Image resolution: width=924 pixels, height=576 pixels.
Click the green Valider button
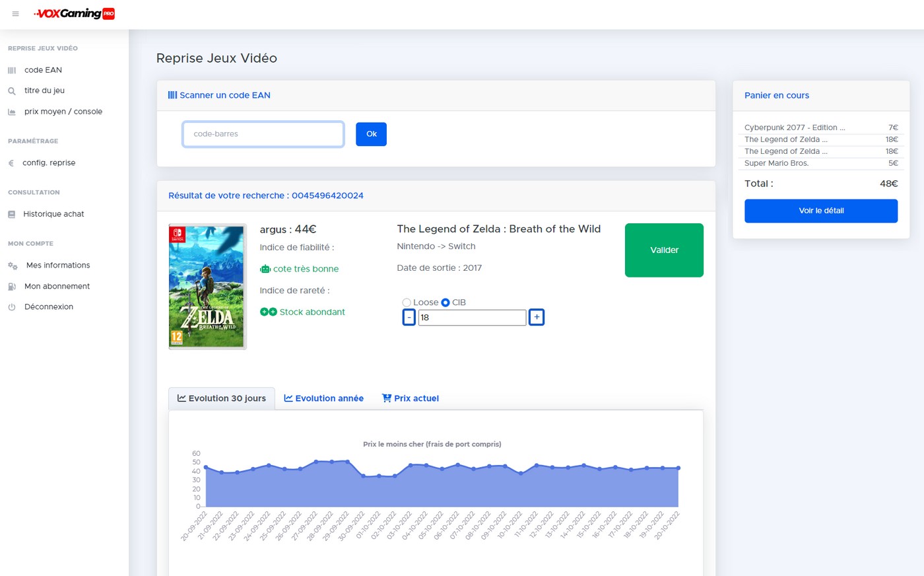pos(664,250)
